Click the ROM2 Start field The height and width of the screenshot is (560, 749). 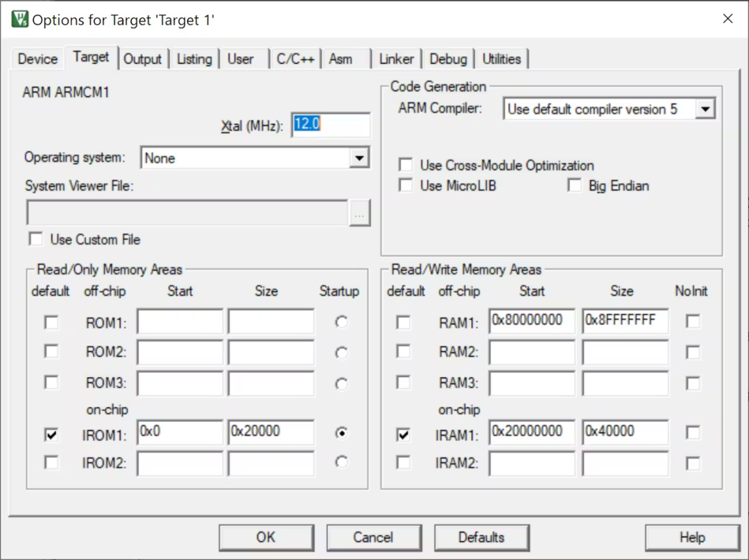point(180,352)
